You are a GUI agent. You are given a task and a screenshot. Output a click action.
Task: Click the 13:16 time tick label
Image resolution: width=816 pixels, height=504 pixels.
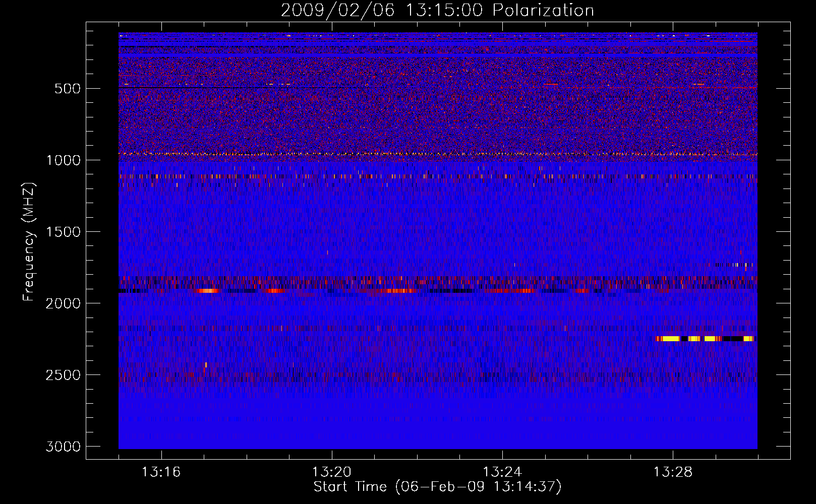coord(161,472)
